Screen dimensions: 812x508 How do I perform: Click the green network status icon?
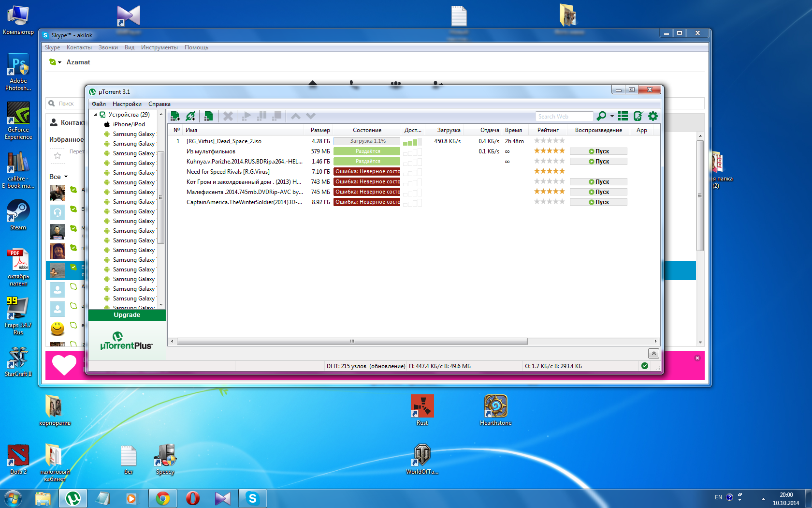pyautogui.click(x=644, y=366)
